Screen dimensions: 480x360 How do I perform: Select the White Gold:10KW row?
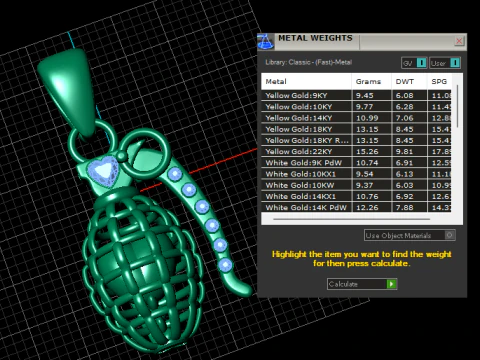(356, 185)
